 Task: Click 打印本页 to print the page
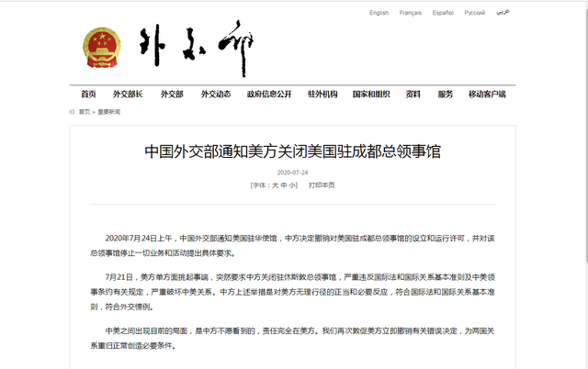click(x=322, y=185)
